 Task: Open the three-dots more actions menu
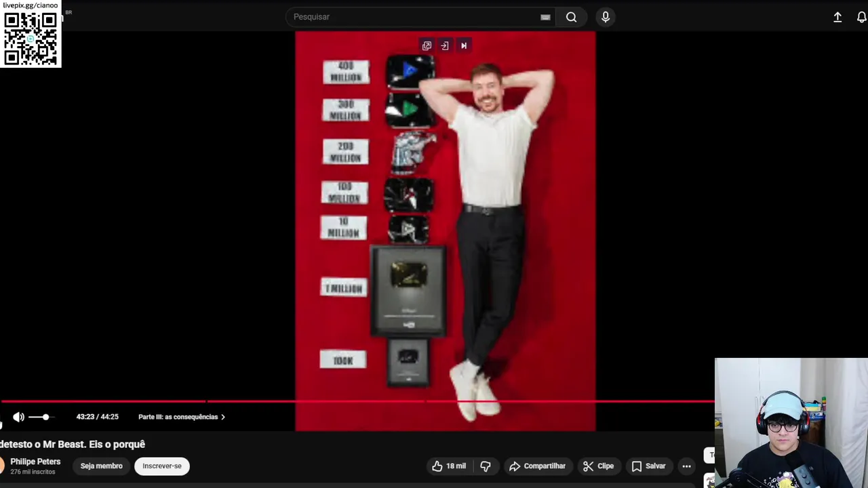pyautogui.click(x=686, y=466)
